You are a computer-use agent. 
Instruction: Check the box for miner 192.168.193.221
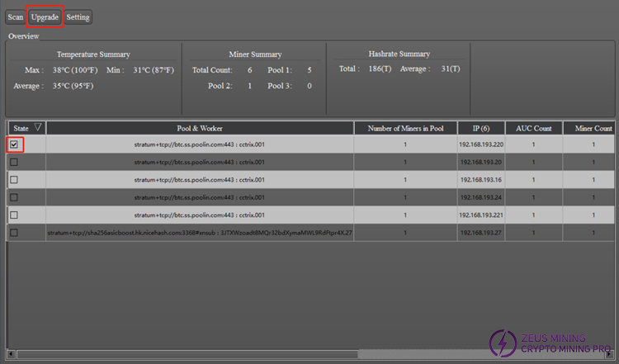pos(14,215)
